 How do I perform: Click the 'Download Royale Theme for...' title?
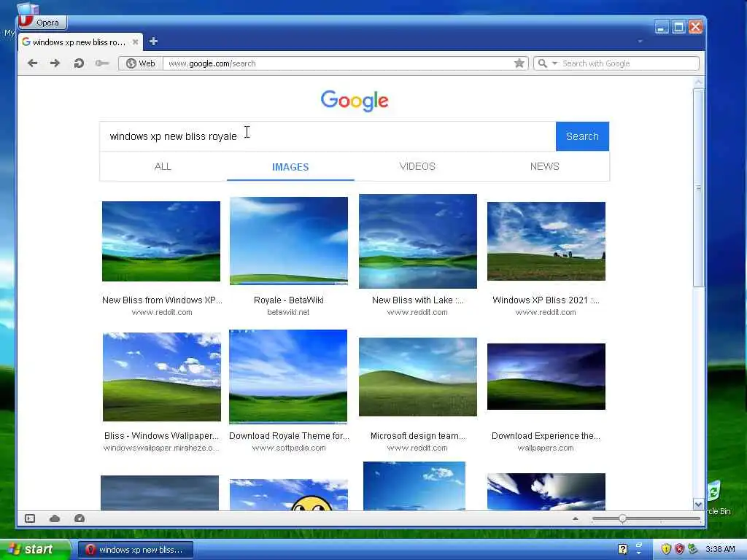click(289, 436)
